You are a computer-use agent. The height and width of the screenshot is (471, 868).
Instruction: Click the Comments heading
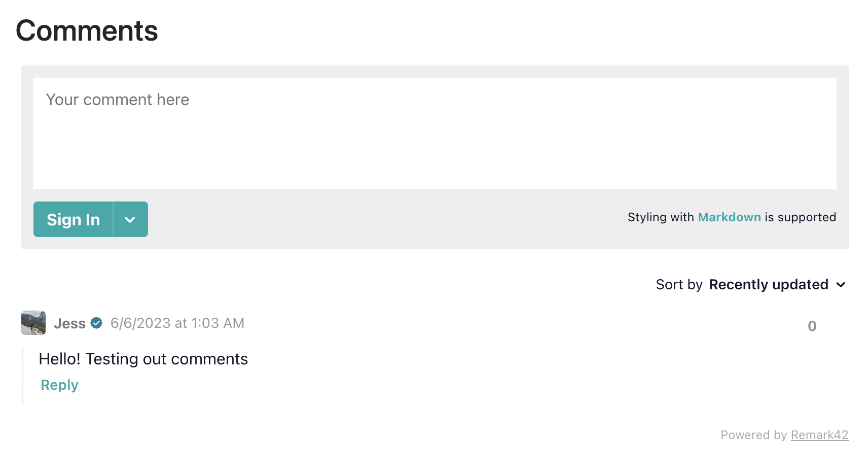click(x=87, y=30)
